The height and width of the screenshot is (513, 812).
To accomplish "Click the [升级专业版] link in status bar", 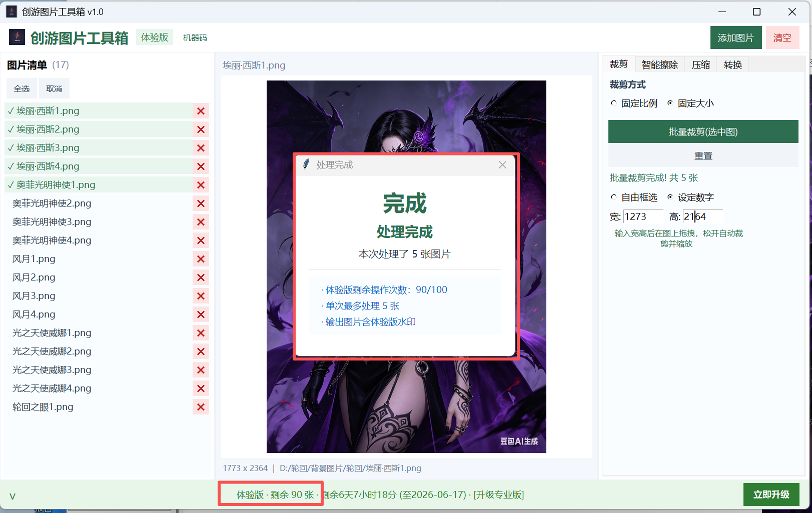I will click(498, 494).
